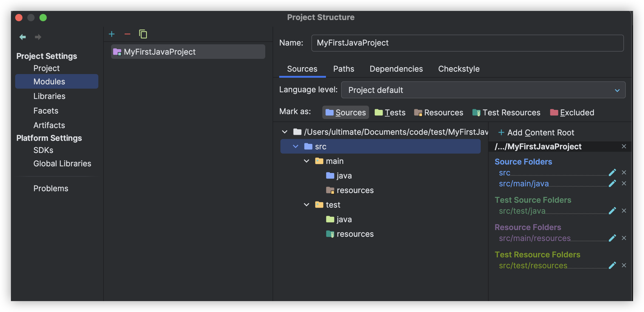
Task: Mark the selected folder as Excluded
Action: point(572,113)
